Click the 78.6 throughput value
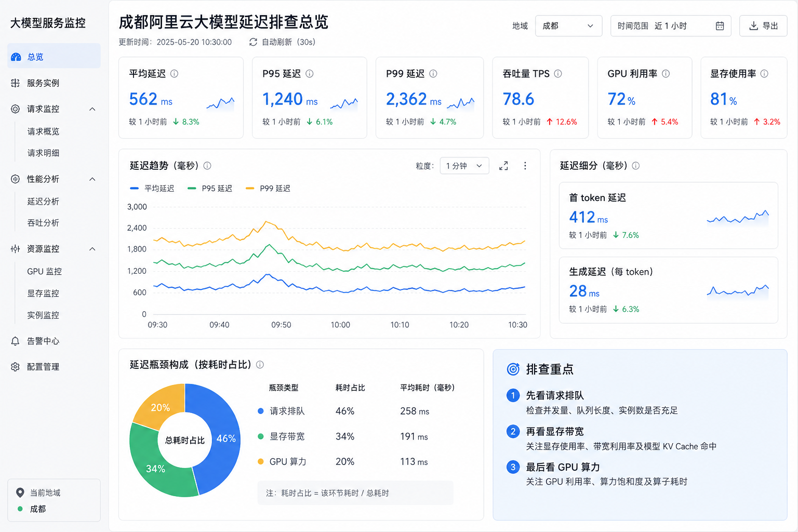This screenshot has width=798, height=532. pyautogui.click(x=518, y=99)
